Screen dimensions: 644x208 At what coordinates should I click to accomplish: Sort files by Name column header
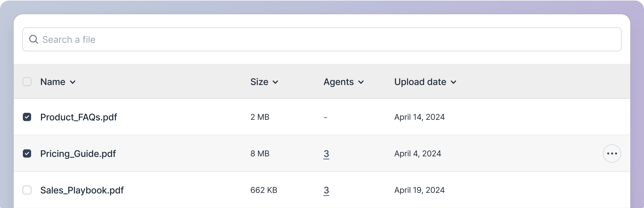pyautogui.click(x=58, y=82)
